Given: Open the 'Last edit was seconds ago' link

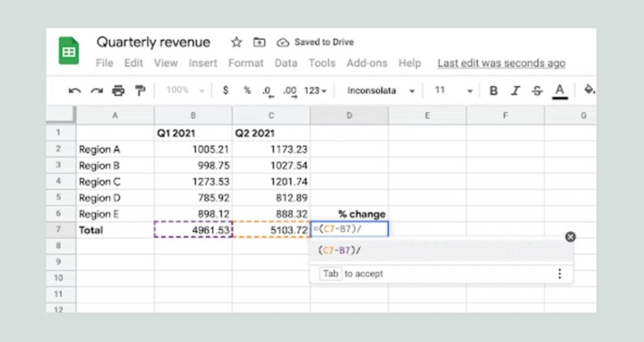Looking at the screenshot, I should [501, 63].
